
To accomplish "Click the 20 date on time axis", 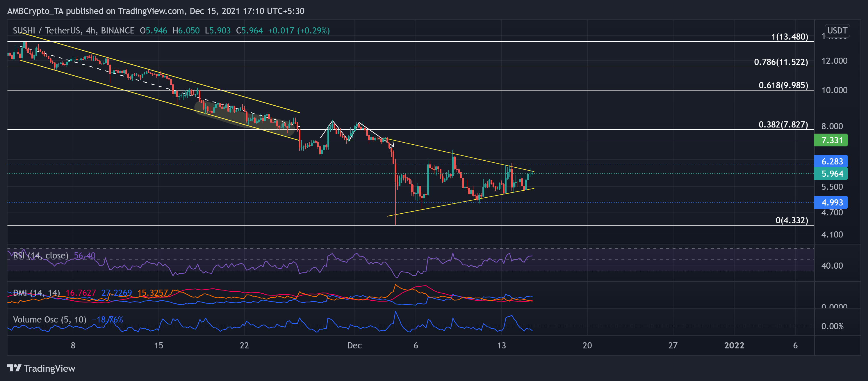I will coord(587,345).
